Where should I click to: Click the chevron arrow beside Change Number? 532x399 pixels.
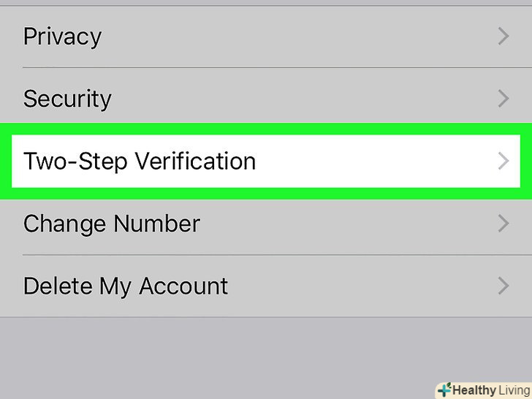[503, 224]
